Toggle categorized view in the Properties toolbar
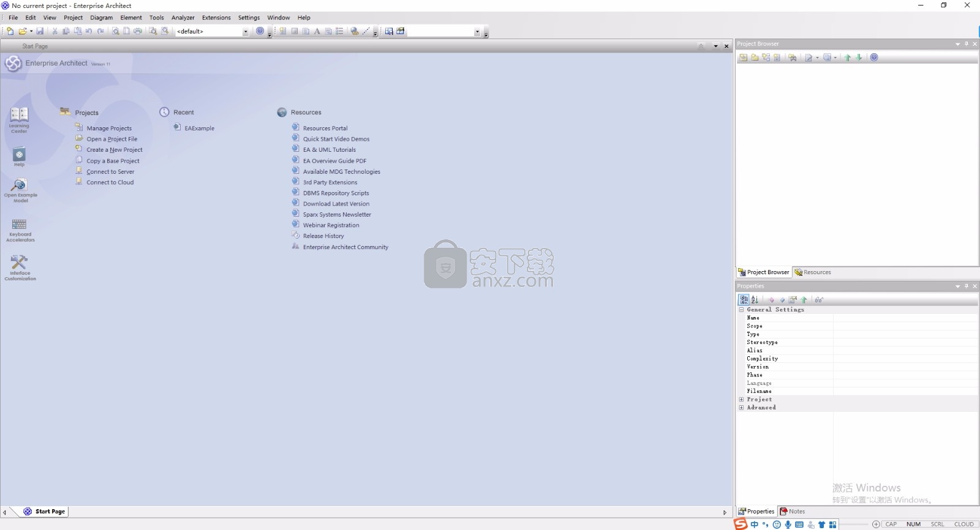Screen dimensions: 980x530 [x=744, y=300]
